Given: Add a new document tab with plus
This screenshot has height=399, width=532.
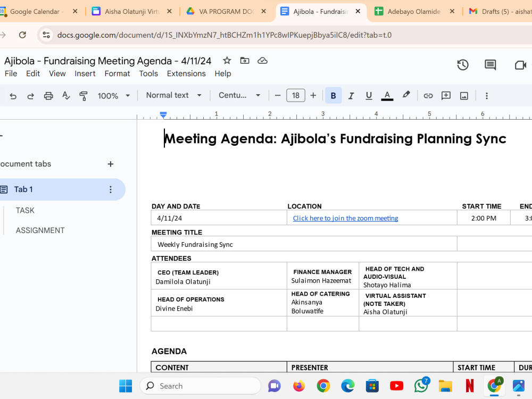Looking at the screenshot, I should pyautogui.click(x=110, y=164).
